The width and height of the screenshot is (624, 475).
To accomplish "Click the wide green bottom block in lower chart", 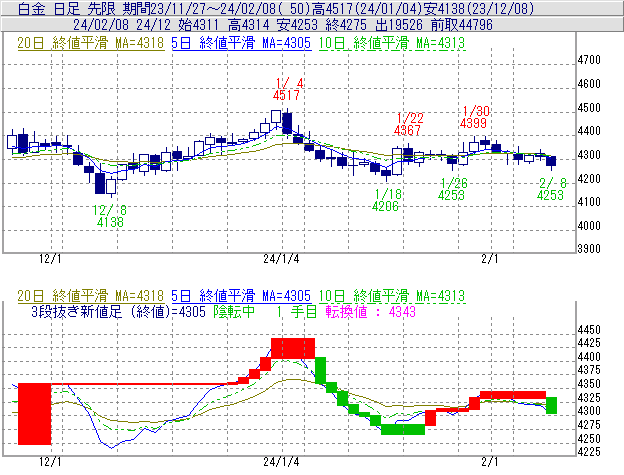I will click(403, 429).
